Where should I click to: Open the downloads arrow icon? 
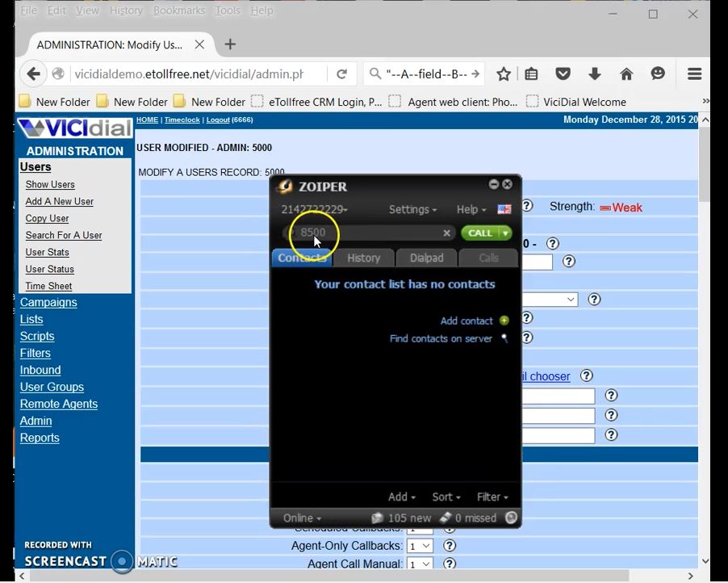594,73
